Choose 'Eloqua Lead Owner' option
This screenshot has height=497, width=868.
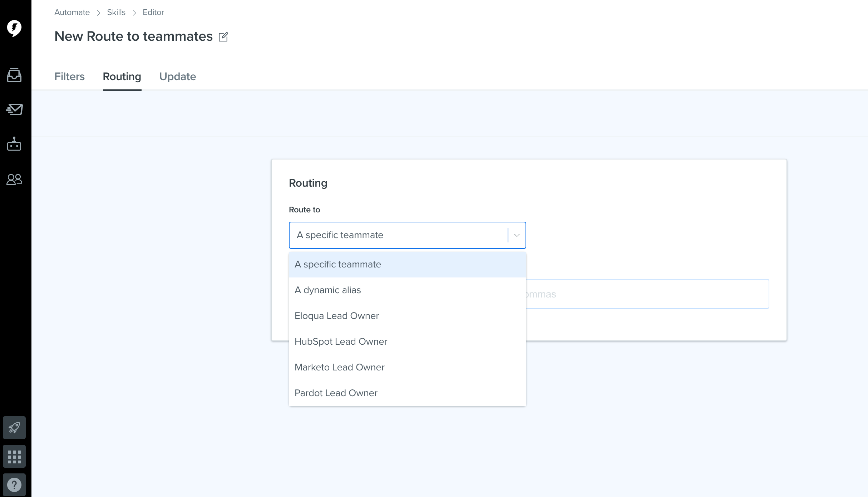coord(407,316)
